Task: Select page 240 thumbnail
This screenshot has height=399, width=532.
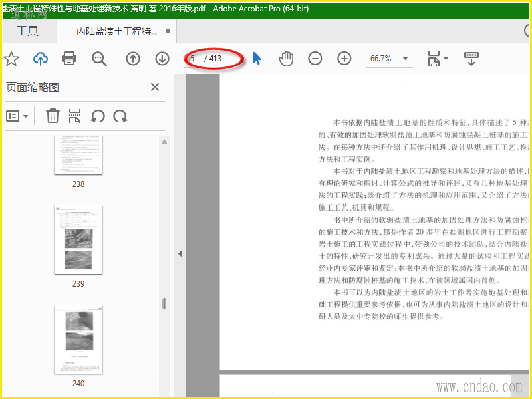Action: point(78,340)
